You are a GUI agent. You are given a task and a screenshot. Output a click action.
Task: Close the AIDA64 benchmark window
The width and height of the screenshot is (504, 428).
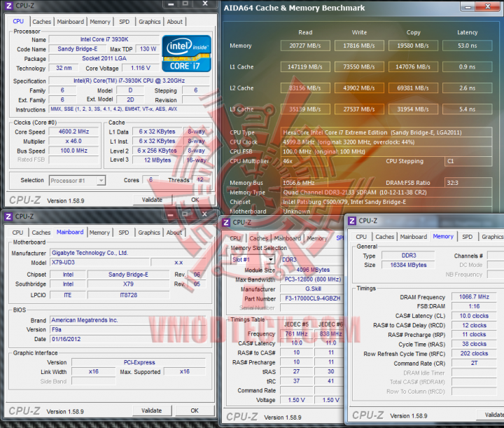click(x=488, y=6)
